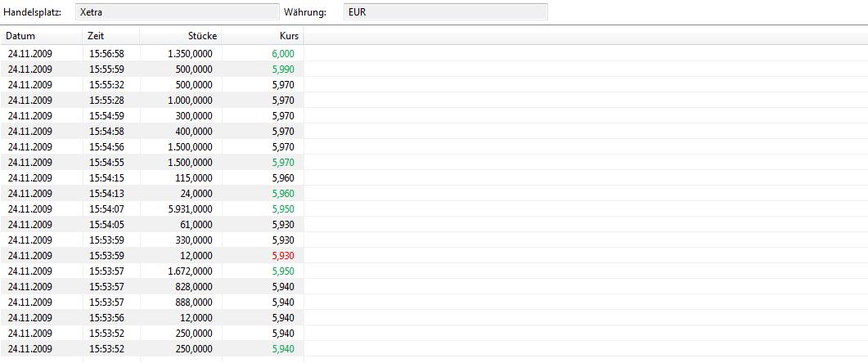This screenshot has height=363, width=868.
Task: Click the quantity 24,0000
Action: (196, 193)
